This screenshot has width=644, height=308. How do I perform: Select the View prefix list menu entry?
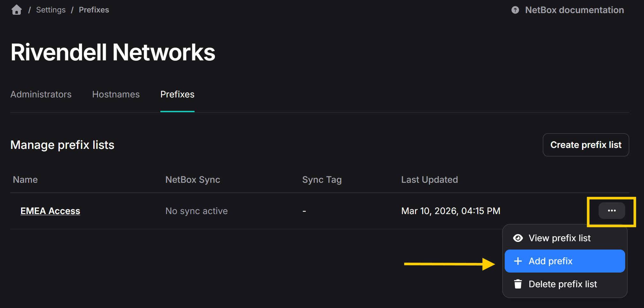(x=559, y=238)
